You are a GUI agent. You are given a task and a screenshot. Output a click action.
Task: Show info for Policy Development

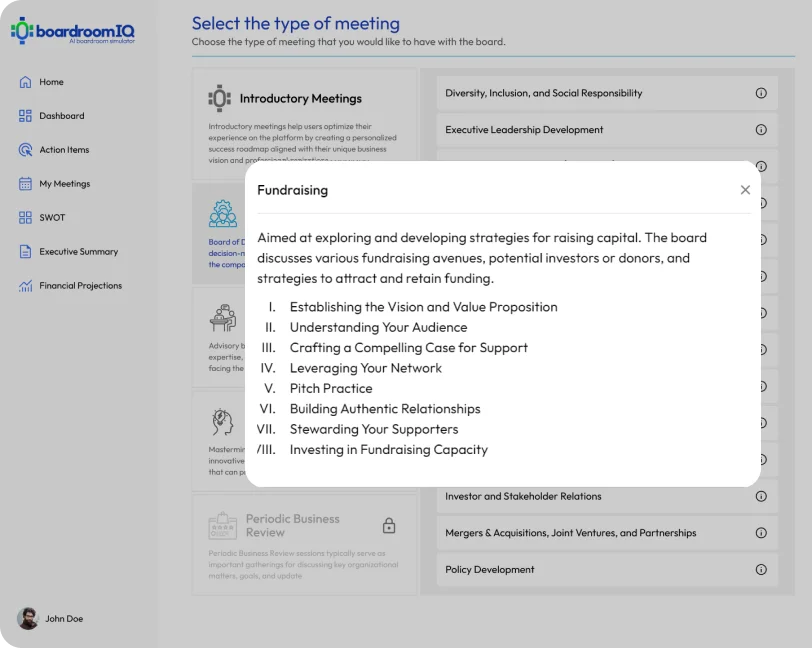coord(761,570)
